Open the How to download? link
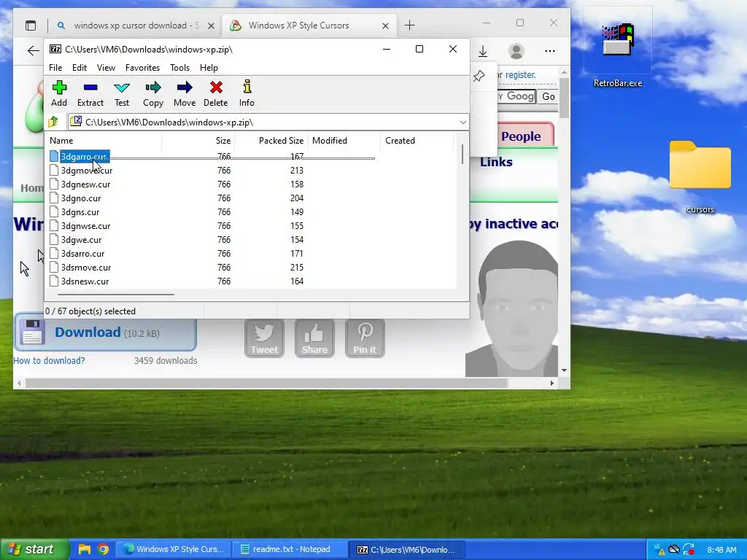This screenshot has width=747, height=560. (x=49, y=360)
